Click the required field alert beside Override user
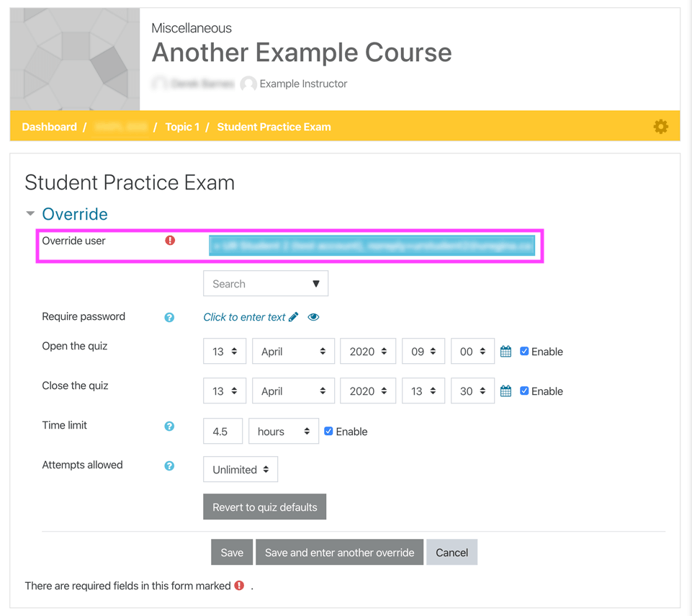 (x=169, y=241)
